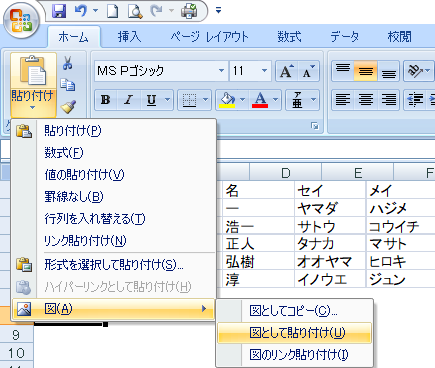Open the 校閲 ribbon tab
435x368 pixels.
tap(399, 37)
